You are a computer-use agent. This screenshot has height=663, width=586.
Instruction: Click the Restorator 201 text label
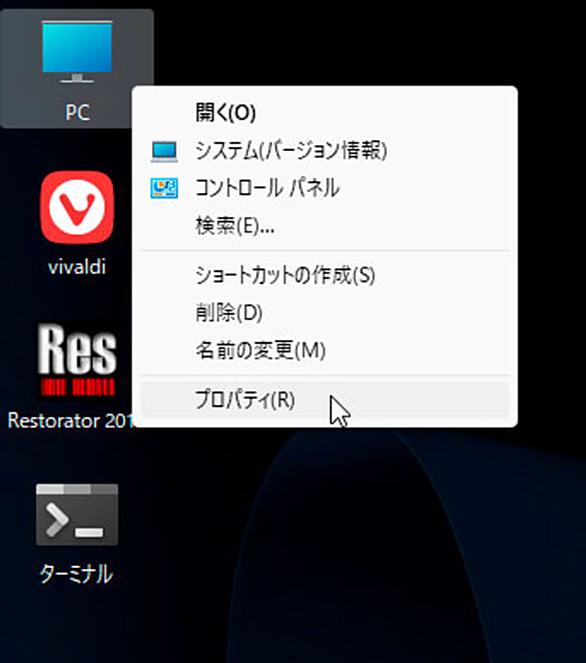click(70, 421)
